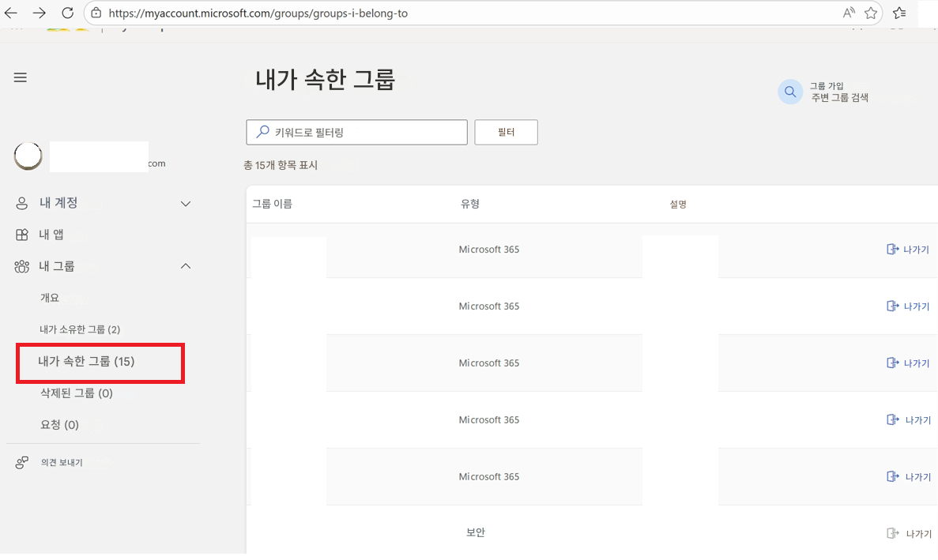Screen dimensions: 938x560
Task: Click the myaccount.microsoft.com address bar URL
Action: pyautogui.click(x=258, y=13)
